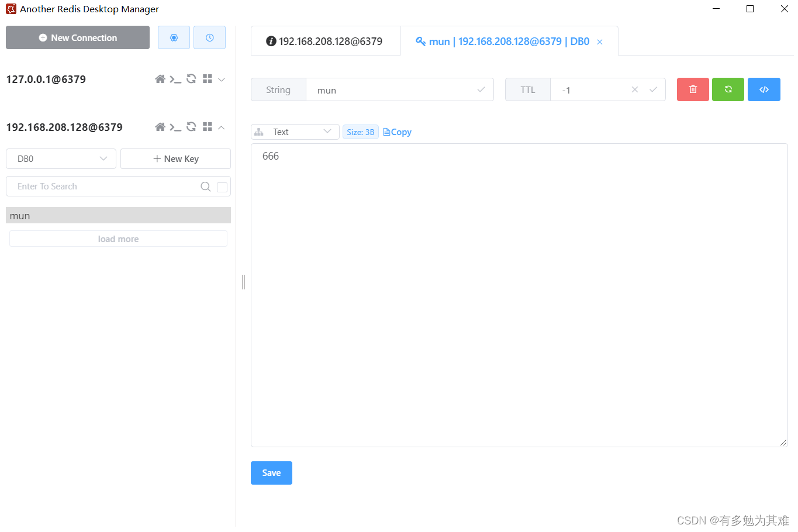Refresh the 192.168.208.128@6379 connection

click(x=191, y=127)
